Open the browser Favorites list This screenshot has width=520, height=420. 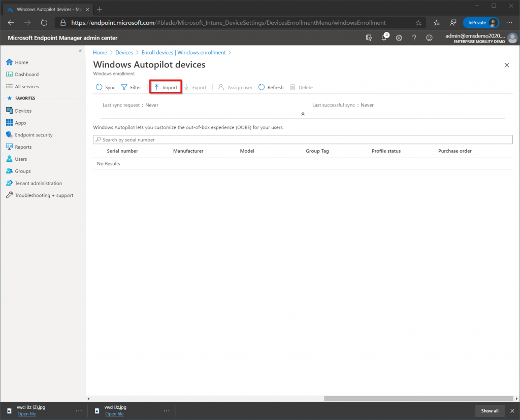436,22
